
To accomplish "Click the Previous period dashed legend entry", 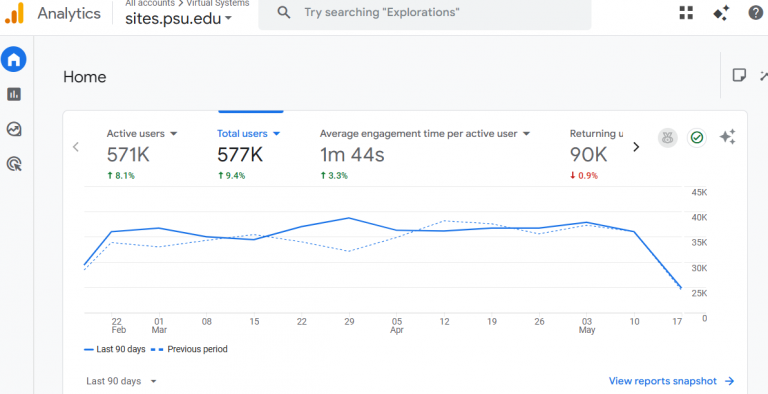I will click(190, 349).
